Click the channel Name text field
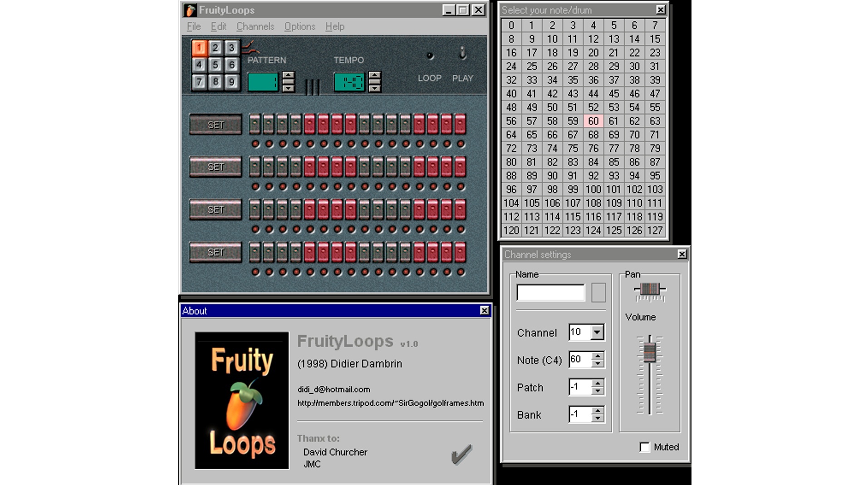This screenshot has height=485, width=868. pos(550,293)
